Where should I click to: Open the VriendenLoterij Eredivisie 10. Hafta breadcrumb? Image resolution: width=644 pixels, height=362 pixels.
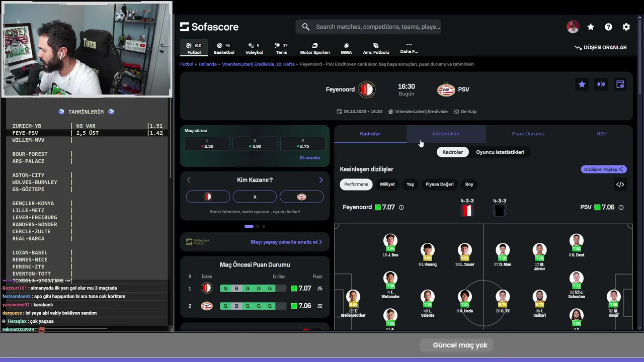[258, 64]
